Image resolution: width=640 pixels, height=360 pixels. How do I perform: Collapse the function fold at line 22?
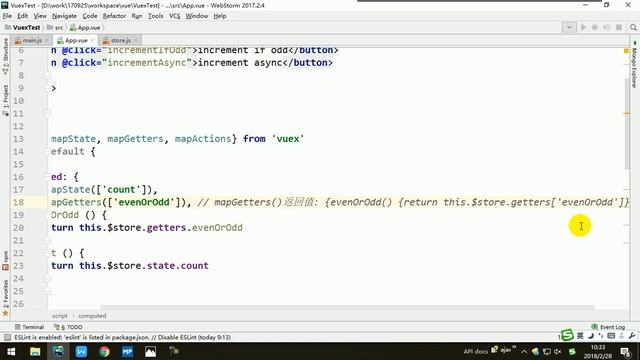(x=48, y=253)
